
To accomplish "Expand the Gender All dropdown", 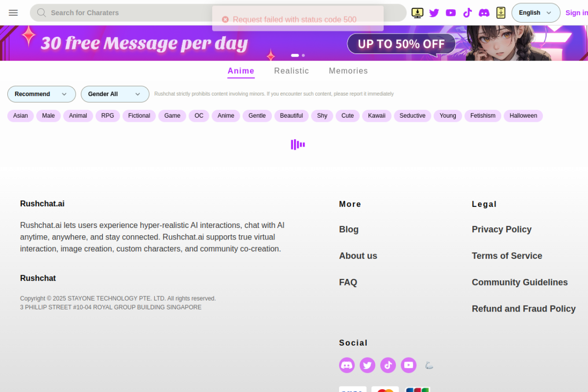I will pyautogui.click(x=115, y=94).
